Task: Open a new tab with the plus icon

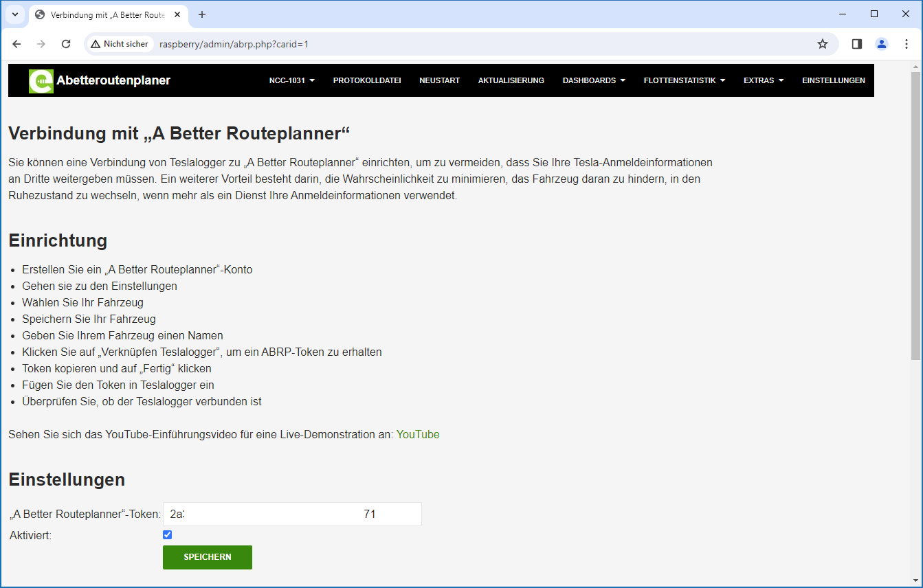Action: 201,14
